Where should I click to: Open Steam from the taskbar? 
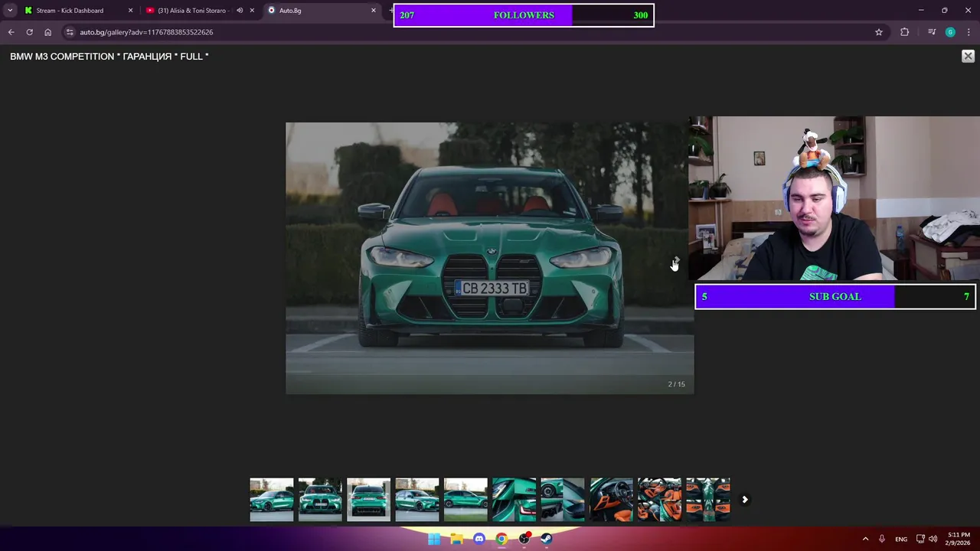[547, 539]
